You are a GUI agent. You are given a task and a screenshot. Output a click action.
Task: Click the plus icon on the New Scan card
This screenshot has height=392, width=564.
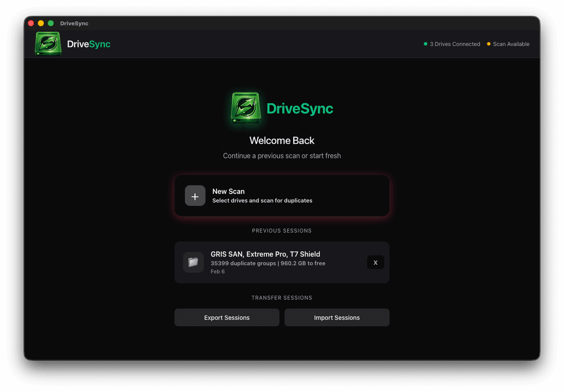pyautogui.click(x=195, y=196)
